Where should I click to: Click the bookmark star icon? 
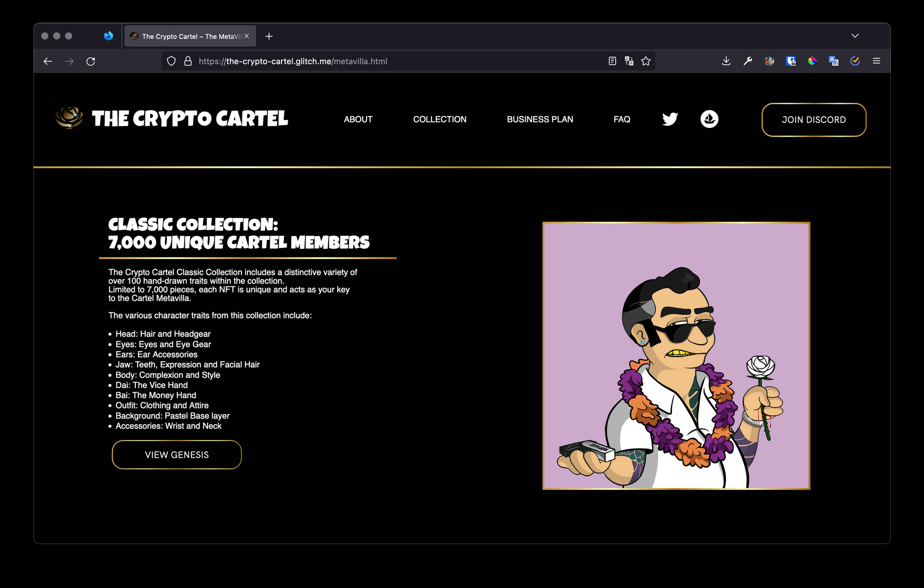click(x=646, y=61)
